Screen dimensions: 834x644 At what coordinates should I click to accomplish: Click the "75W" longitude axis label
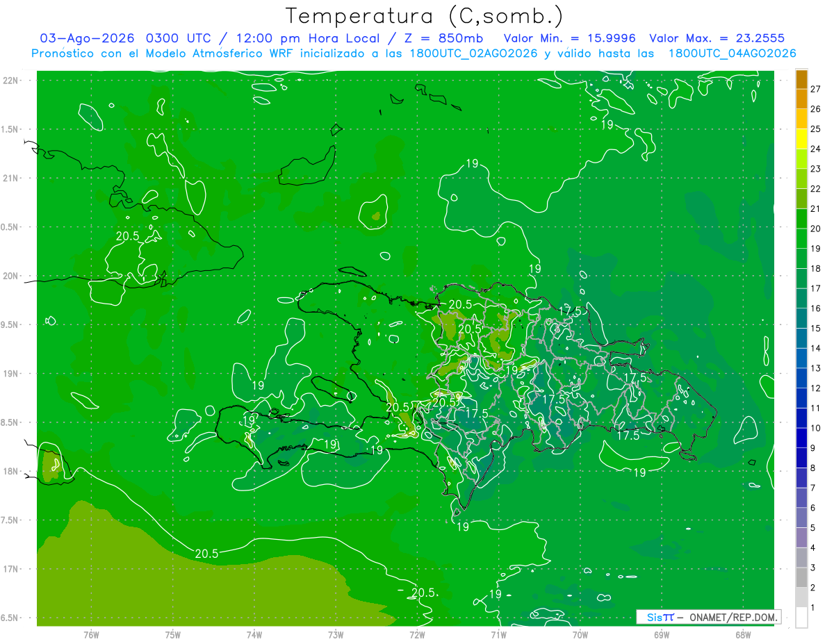click(172, 635)
